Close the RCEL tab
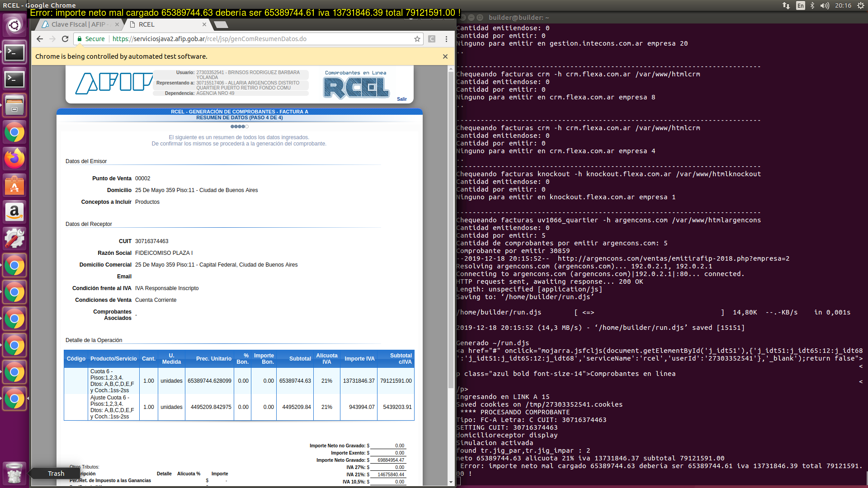Viewport: 868px width, 488px height. [x=204, y=24]
